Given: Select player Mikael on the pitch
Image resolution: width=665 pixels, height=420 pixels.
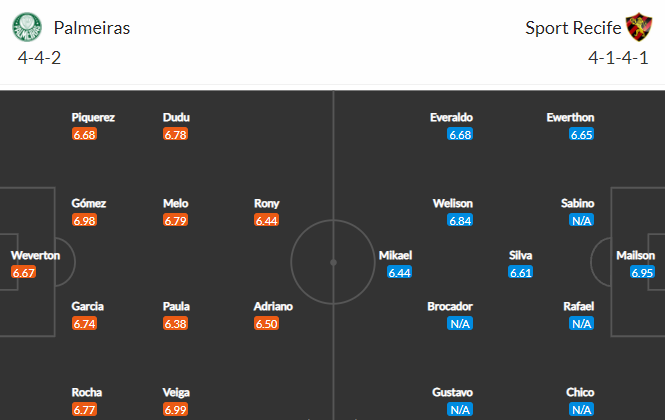Looking at the screenshot, I should [x=395, y=255].
